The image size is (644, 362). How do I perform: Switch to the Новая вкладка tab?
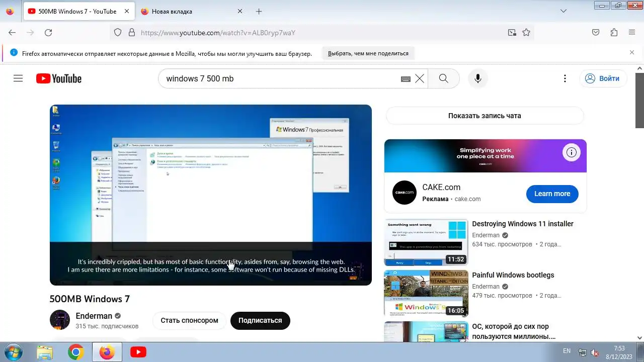pos(191,11)
